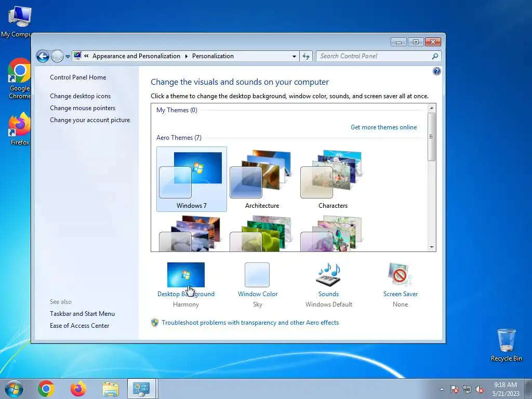Select the Google Chrome desktop shortcut
This screenshot has height=399, width=532.
click(20, 78)
